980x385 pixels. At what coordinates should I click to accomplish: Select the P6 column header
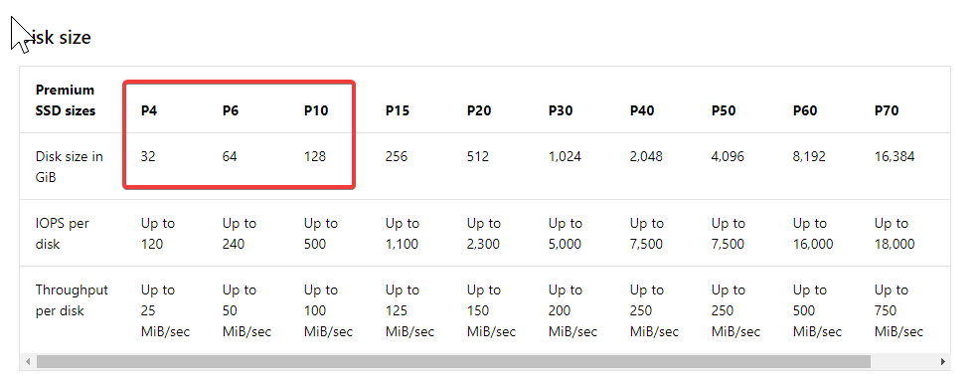(231, 110)
